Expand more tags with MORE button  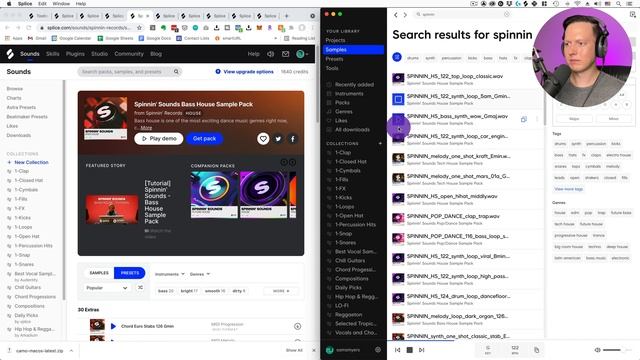(281, 291)
